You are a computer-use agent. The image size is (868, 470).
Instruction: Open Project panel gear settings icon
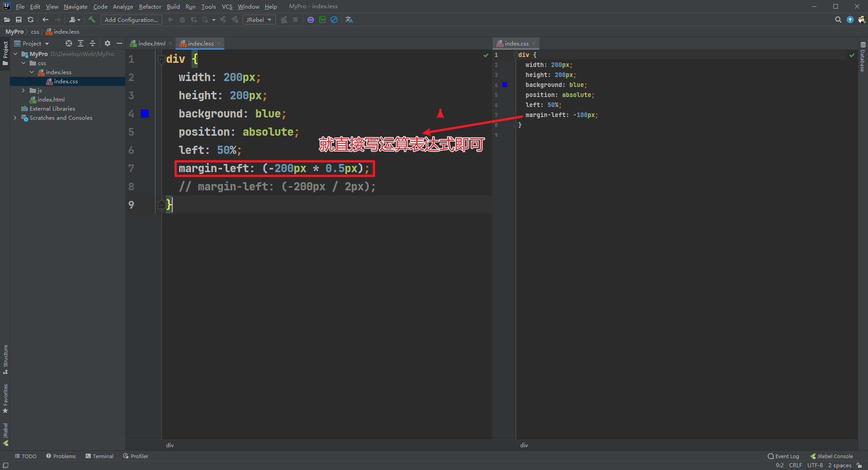[108, 43]
